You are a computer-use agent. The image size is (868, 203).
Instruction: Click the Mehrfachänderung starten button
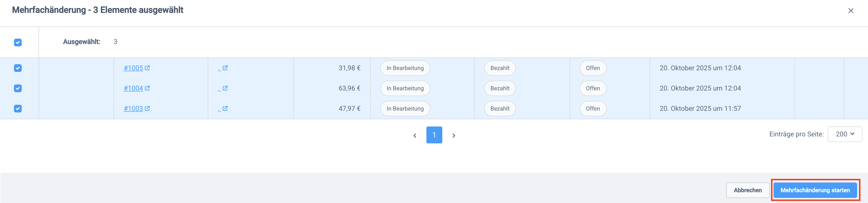(x=815, y=190)
